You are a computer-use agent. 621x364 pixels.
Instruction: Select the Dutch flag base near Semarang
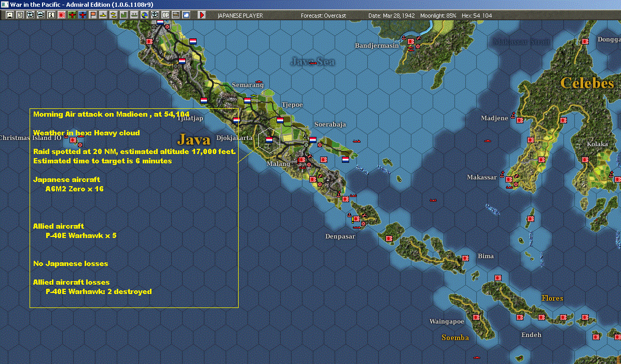point(247,101)
